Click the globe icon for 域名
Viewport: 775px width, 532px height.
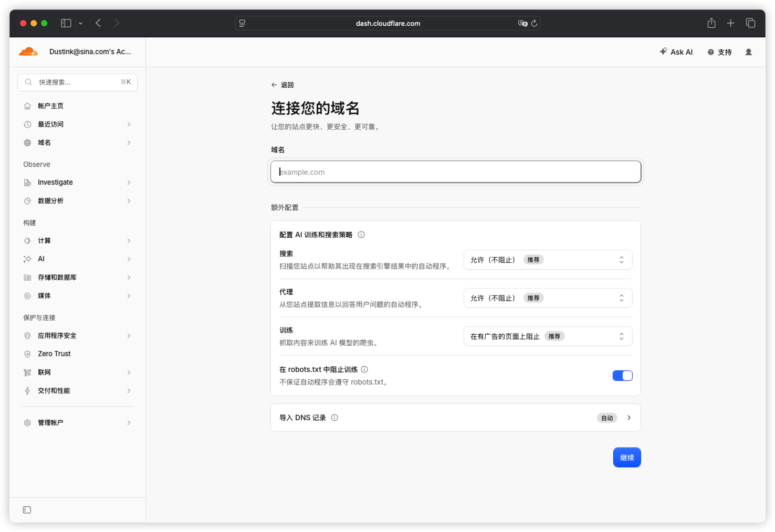(x=27, y=143)
